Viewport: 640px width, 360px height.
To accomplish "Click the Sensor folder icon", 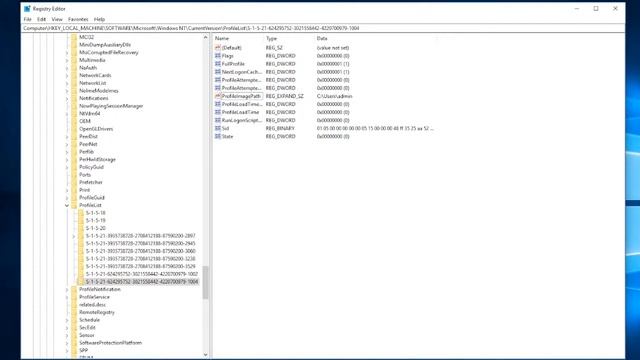I will click(x=74, y=335).
